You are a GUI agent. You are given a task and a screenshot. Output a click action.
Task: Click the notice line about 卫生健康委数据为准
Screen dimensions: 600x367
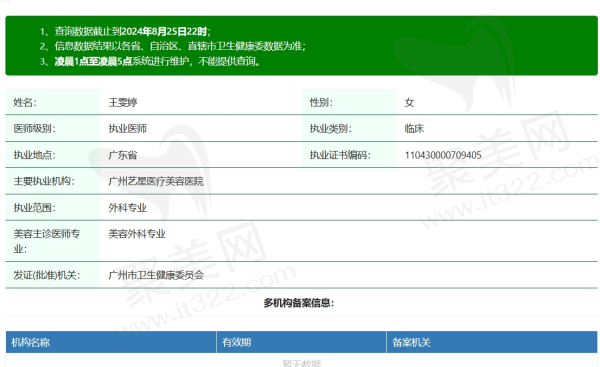[x=173, y=46]
